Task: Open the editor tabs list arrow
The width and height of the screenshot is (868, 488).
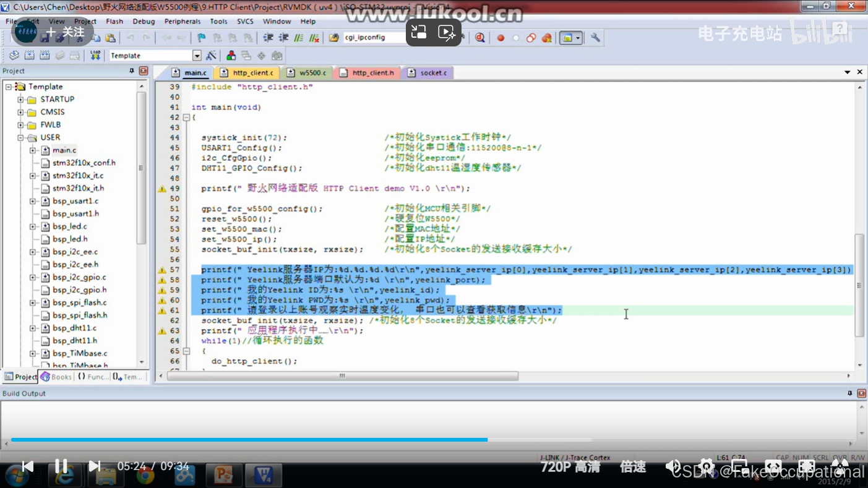Action: (x=848, y=72)
